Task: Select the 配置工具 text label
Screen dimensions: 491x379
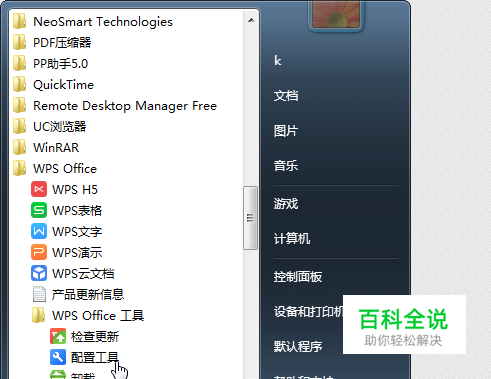Action: click(95, 358)
